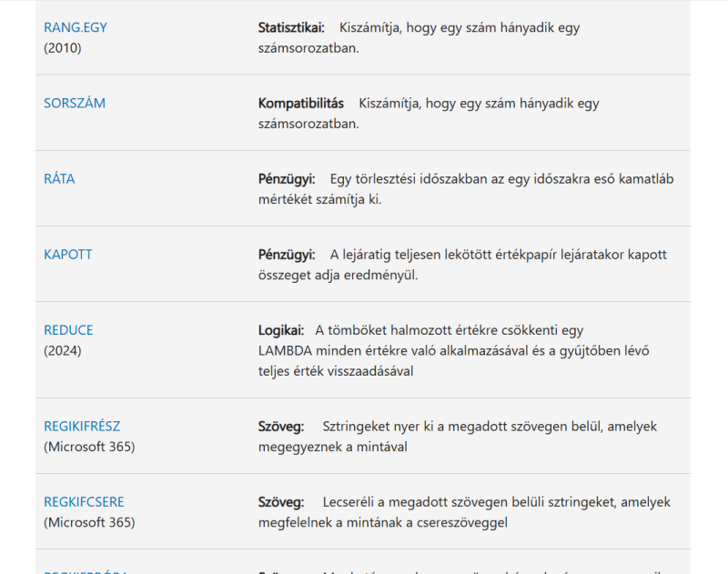Click the Statisztikai category label
The width and height of the screenshot is (728, 574).
(291, 27)
